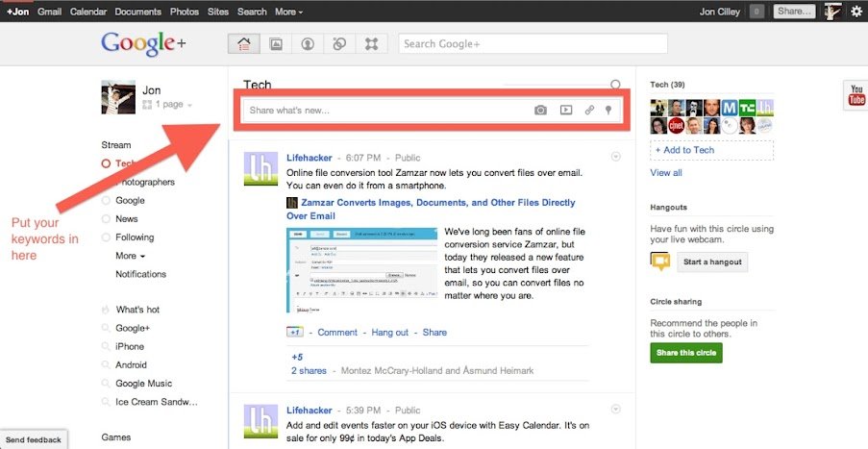Open Photos from the top bar
868x449 pixels.
(x=185, y=12)
